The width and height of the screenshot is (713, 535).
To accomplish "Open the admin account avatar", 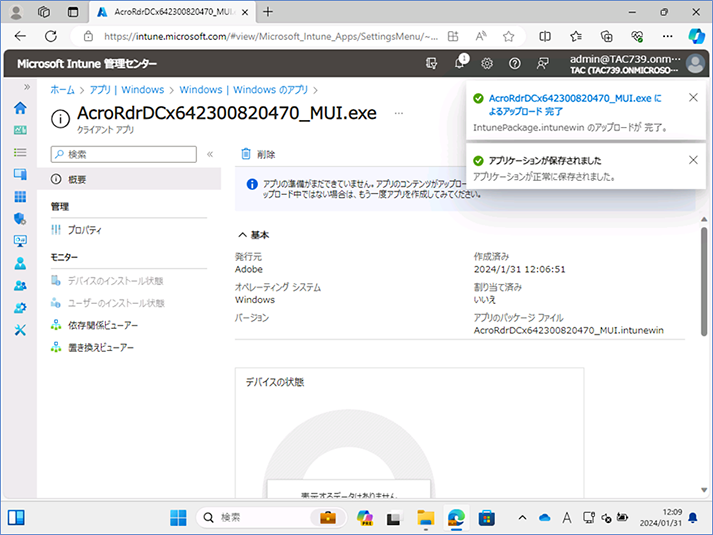I will tap(695, 63).
